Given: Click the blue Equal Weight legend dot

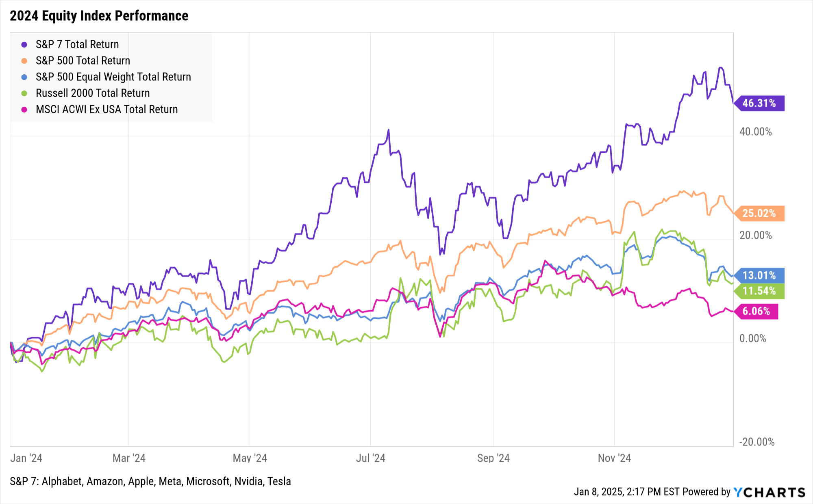Looking at the screenshot, I should [24, 77].
